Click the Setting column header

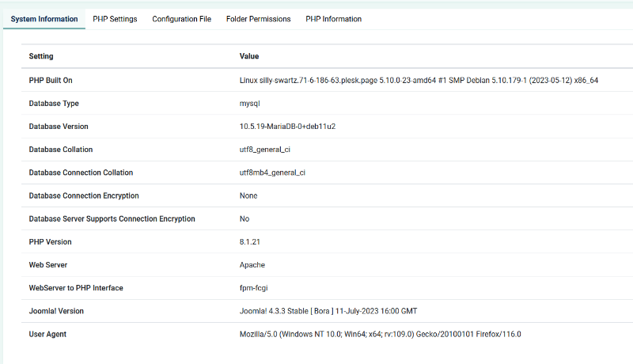point(41,56)
